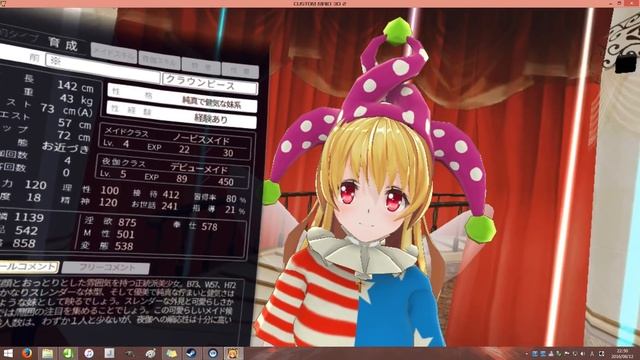640x360 pixels.
Task: Open the fourth greyed tab in status panel
Action: [240, 71]
